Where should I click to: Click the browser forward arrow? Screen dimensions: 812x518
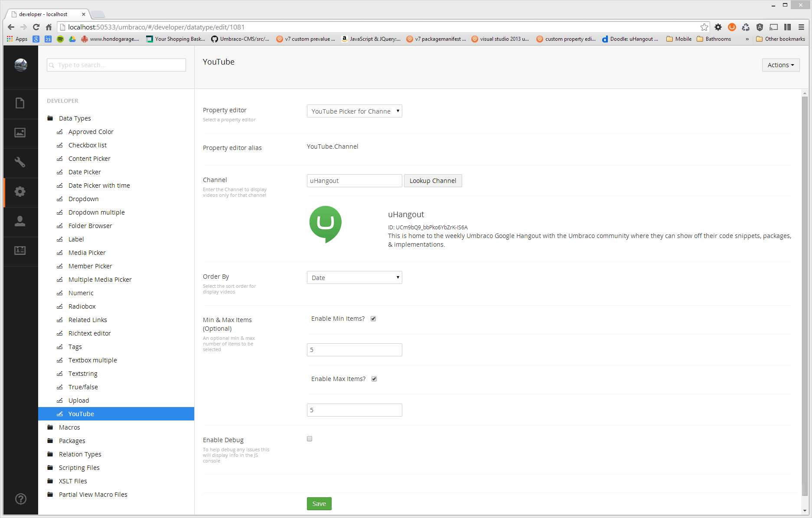(24, 27)
